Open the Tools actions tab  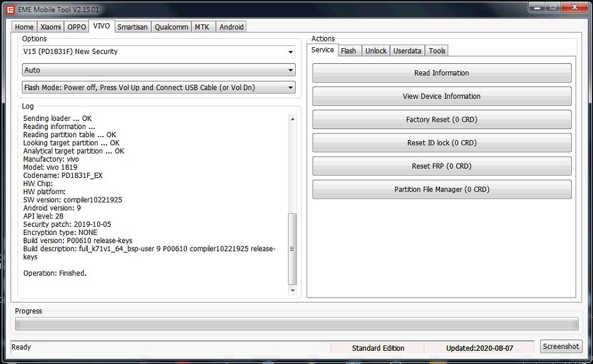(437, 51)
